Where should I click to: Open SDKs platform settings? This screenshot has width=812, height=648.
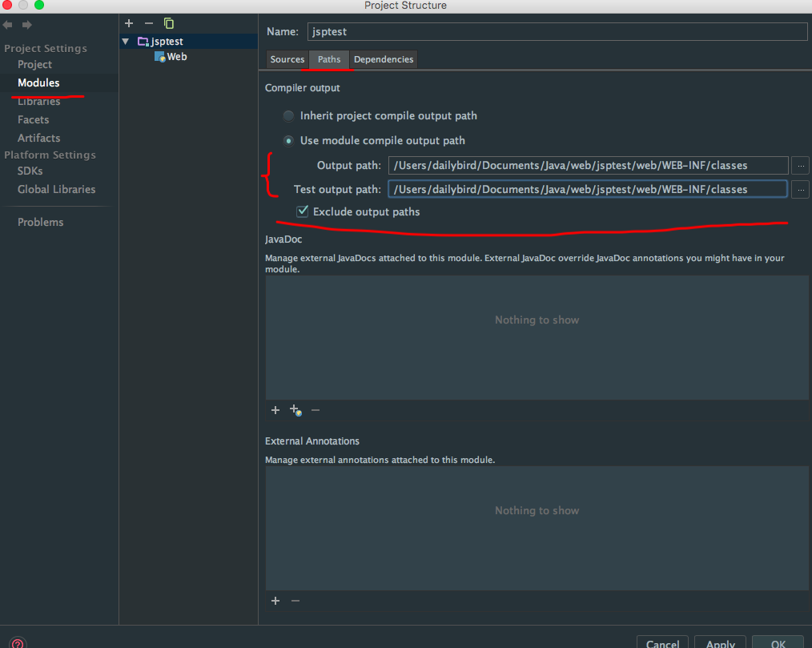(x=30, y=171)
